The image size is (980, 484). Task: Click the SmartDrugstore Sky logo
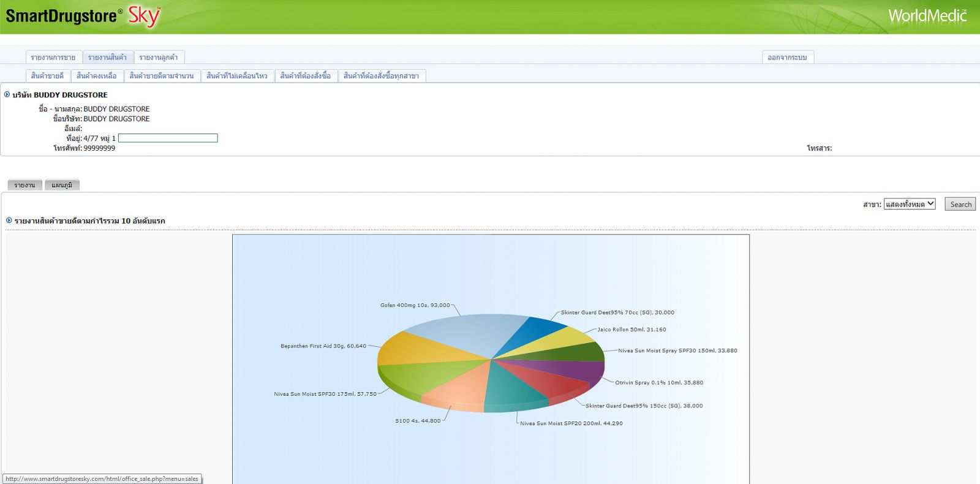pos(83,16)
